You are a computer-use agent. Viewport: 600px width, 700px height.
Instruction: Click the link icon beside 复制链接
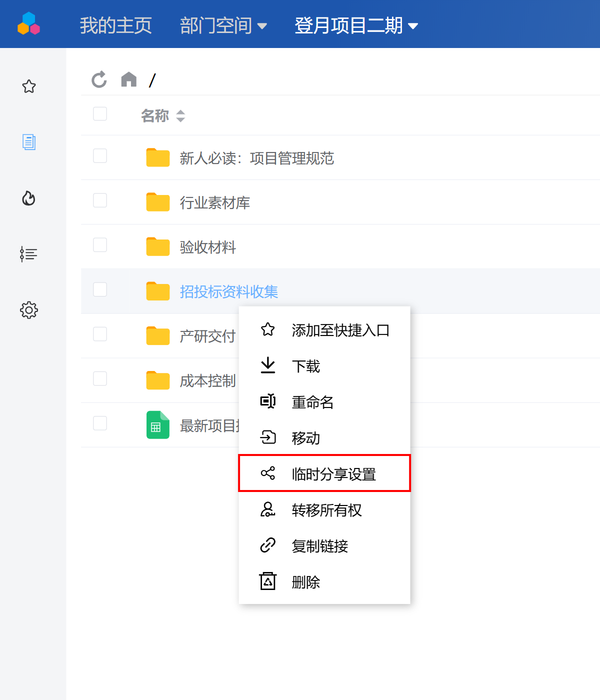click(x=268, y=545)
